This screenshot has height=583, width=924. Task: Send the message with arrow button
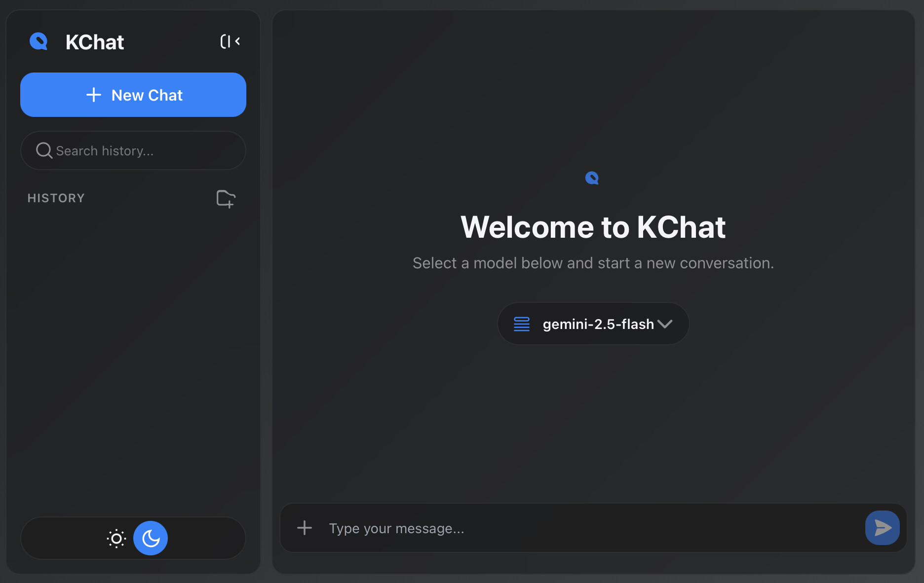click(883, 528)
